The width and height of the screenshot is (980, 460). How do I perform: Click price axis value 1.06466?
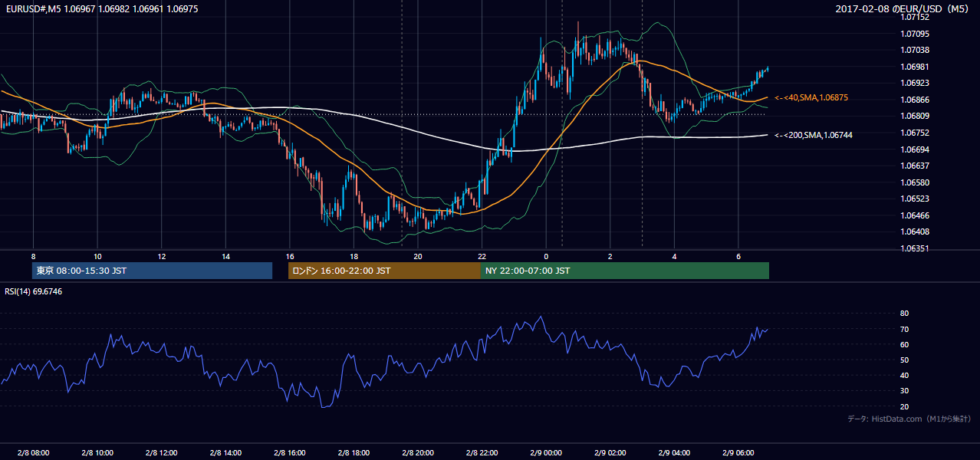(916, 215)
